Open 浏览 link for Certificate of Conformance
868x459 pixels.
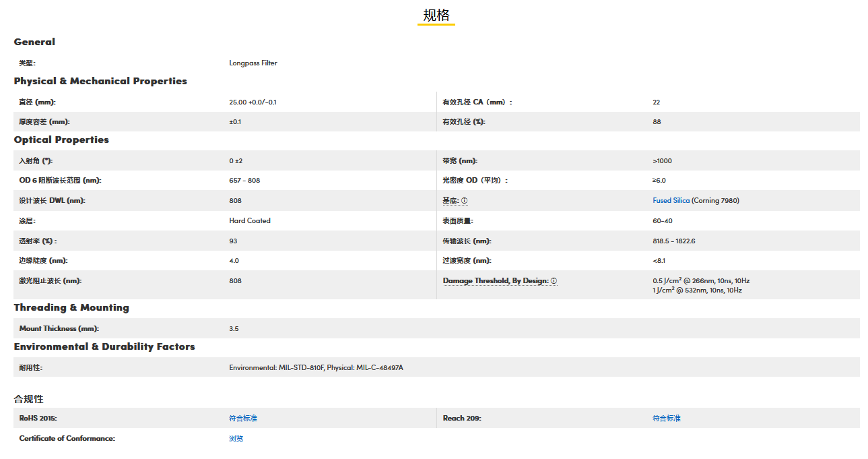236,439
